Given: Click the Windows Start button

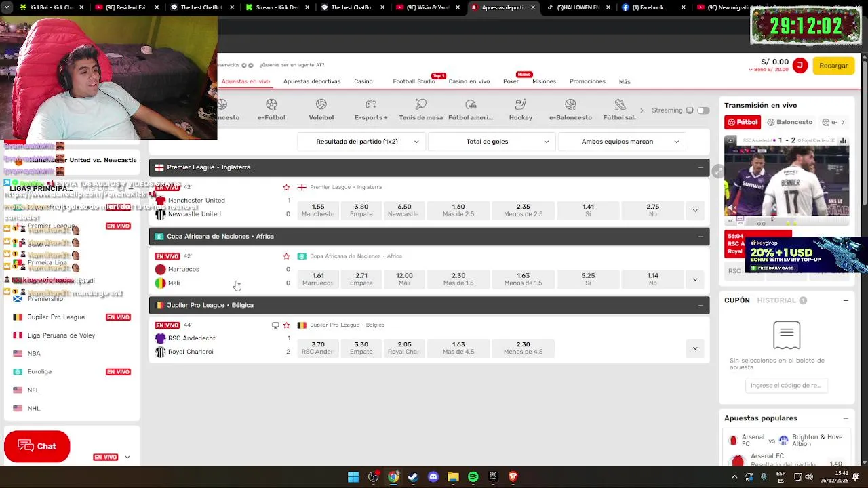Looking at the screenshot, I should coord(353,476).
